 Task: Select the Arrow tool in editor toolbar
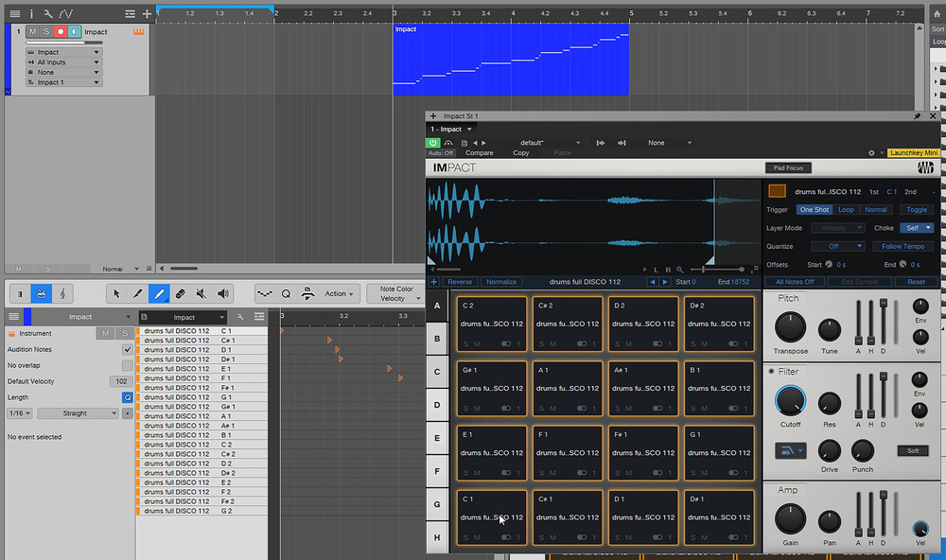point(116,294)
